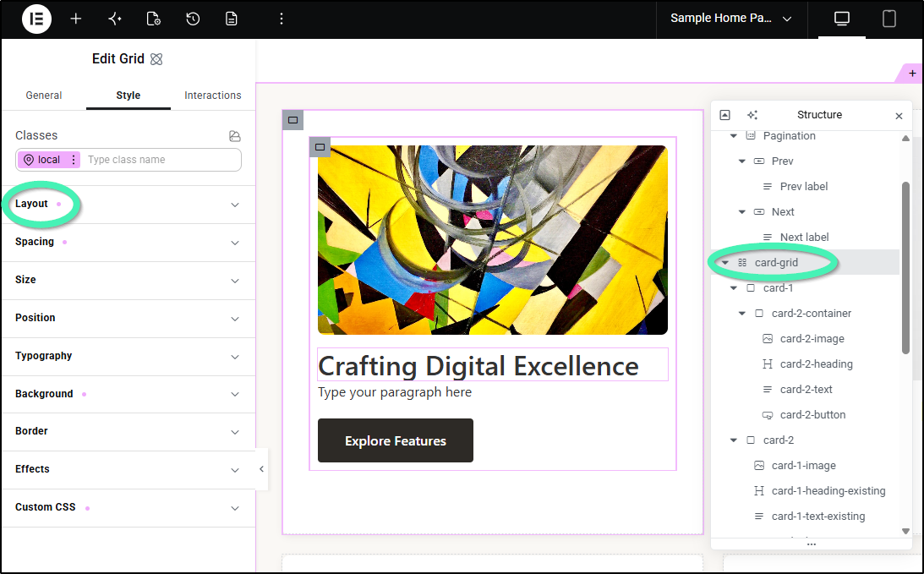Expand the Layout style section

[x=128, y=204]
